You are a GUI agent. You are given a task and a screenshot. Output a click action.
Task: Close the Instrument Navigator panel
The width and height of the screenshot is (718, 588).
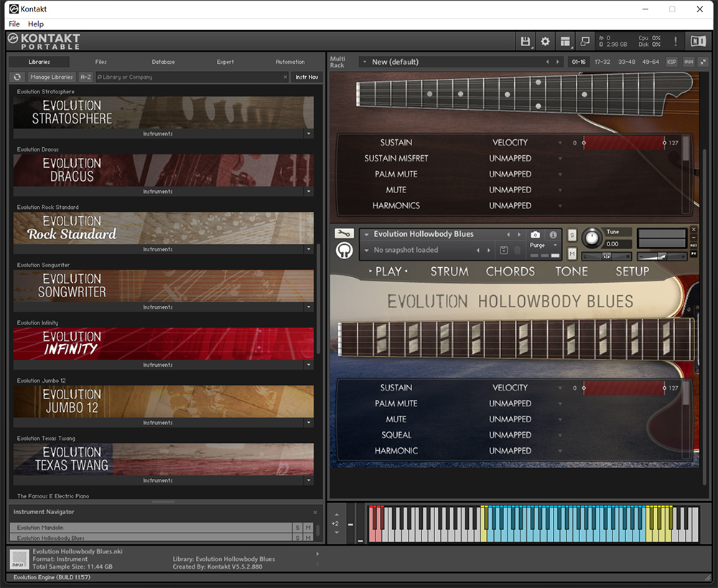click(x=315, y=513)
